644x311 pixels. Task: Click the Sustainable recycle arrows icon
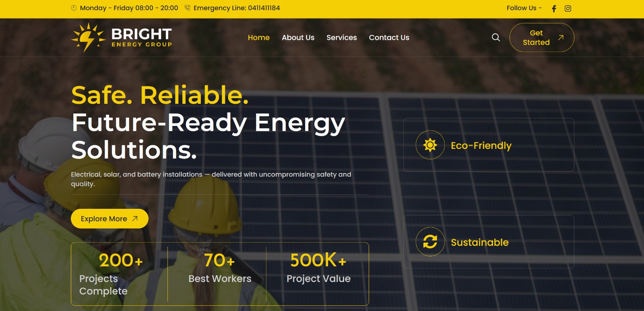[x=430, y=242]
